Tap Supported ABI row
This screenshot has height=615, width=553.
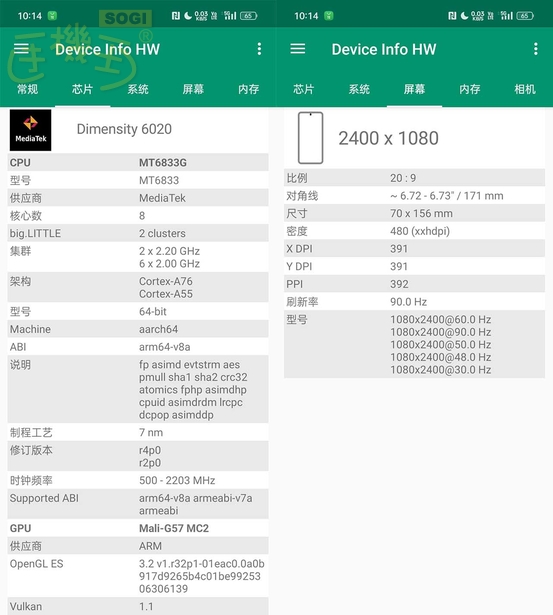[x=138, y=504]
